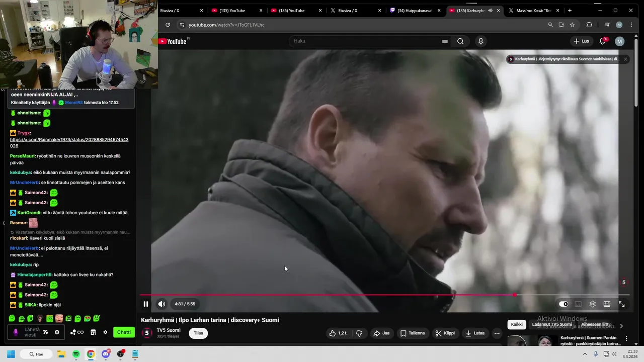Open the Suomen Pankin ryöstö recommended video
The height and width of the screenshot is (362, 644).
click(591, 340)
